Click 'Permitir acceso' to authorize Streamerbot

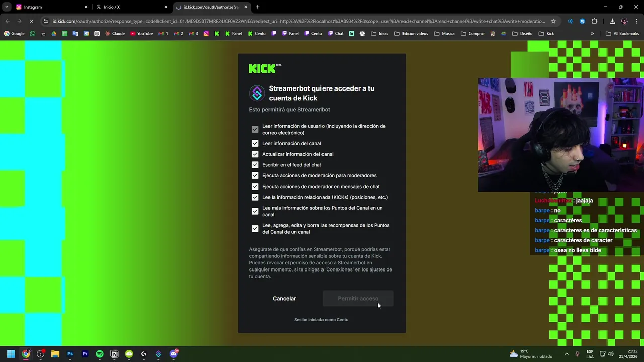tap(358, 299)
